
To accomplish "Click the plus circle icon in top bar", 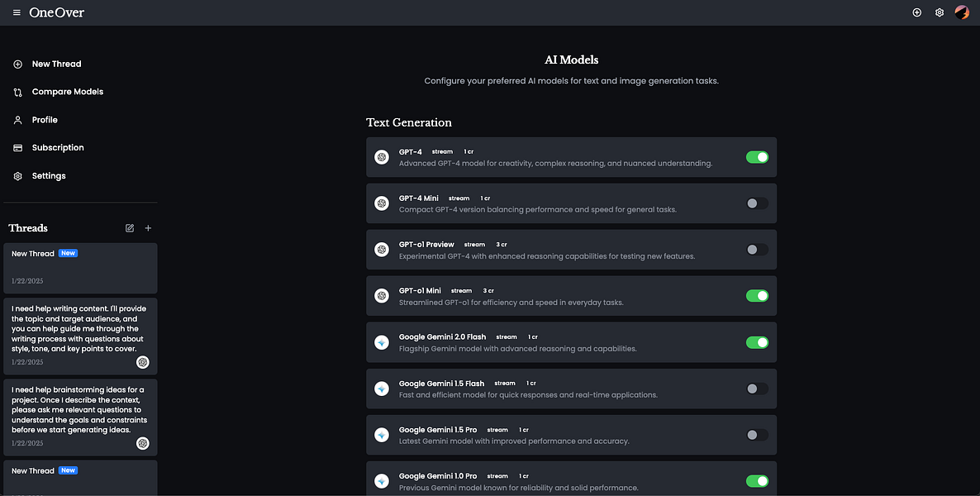I will 916,12.
